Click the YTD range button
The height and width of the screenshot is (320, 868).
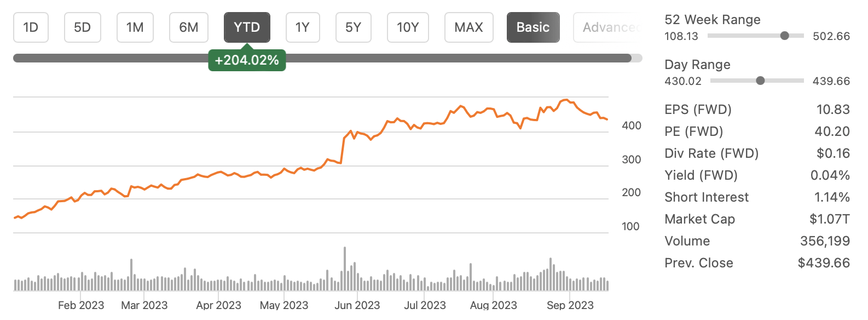pos(247,27)
